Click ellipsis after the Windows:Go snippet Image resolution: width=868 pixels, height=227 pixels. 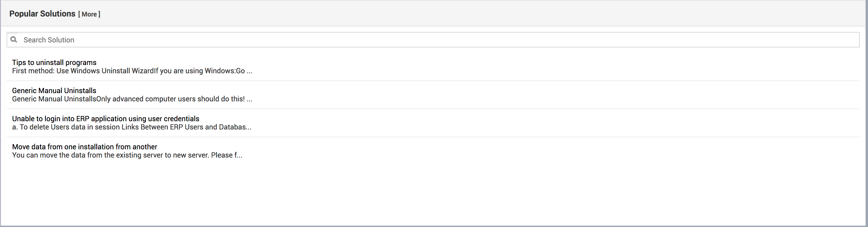click(249, 72)
